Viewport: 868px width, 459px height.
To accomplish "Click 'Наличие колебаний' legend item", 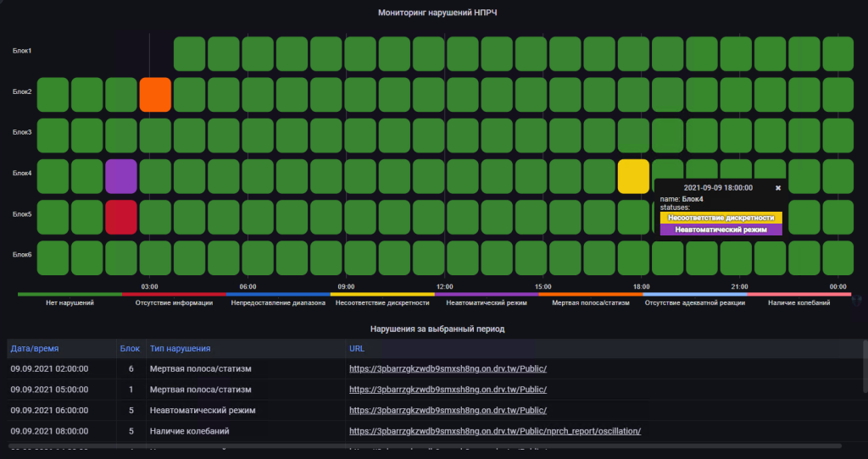I will coord(798,302).
